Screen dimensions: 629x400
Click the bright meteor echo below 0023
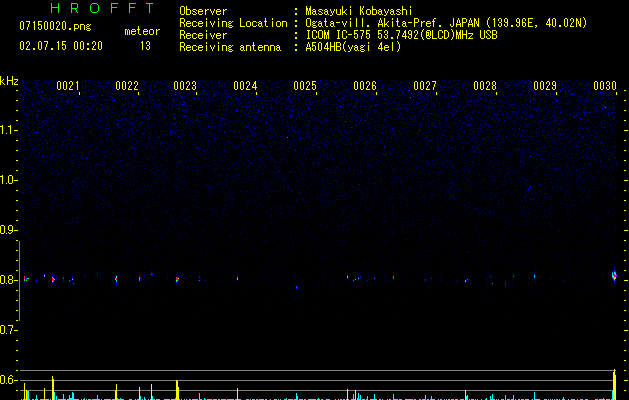(177, 279)
